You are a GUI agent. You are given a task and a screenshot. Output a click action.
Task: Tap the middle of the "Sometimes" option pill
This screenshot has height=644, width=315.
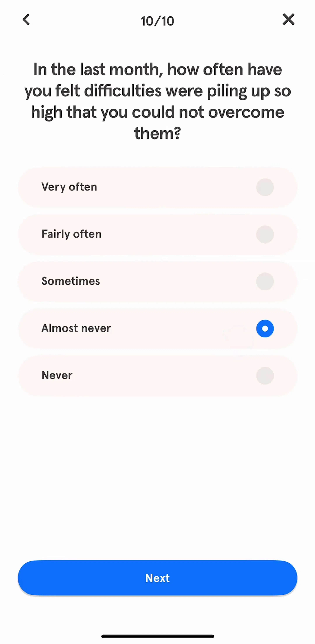pyautogui.click(x=157, y=281)
